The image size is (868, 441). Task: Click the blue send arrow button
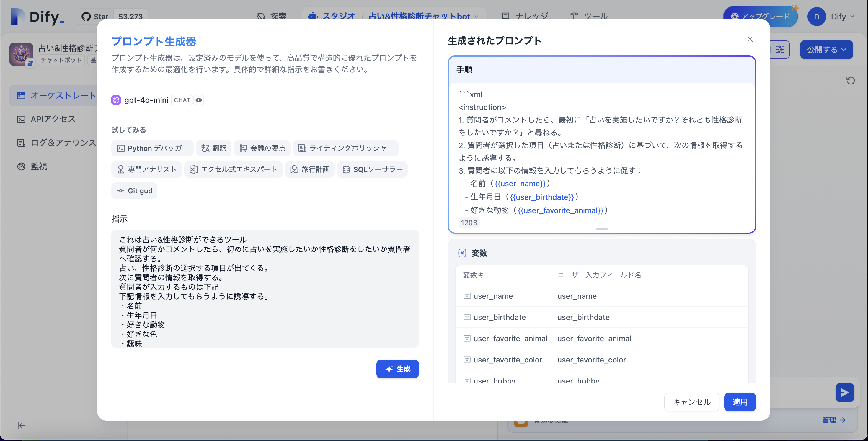point(845,393)
